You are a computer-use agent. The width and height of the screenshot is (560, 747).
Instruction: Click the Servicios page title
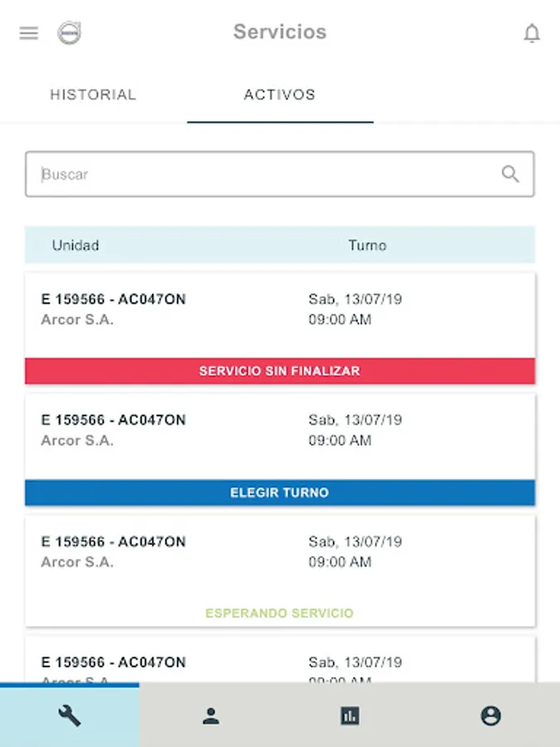point(280,32)
